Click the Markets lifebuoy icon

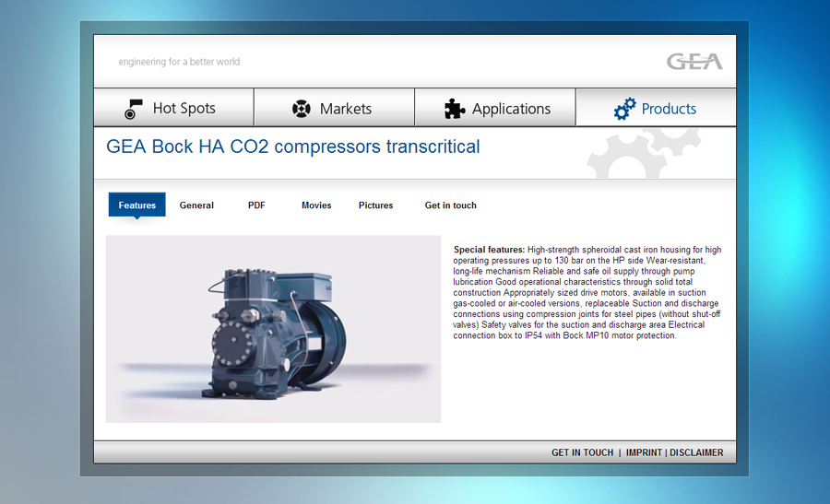[x=302, y=109]
